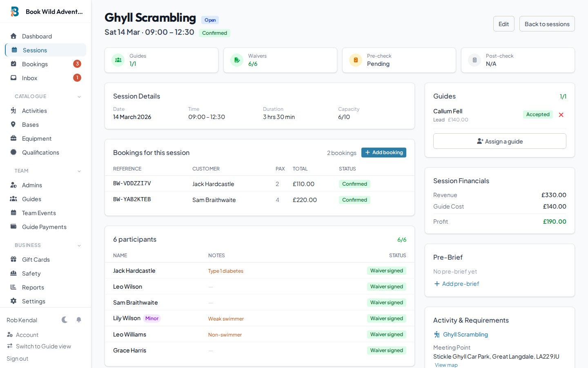Open the Ghyll Scrambling activity link
The image size is (588, 368).
(465, 334)
